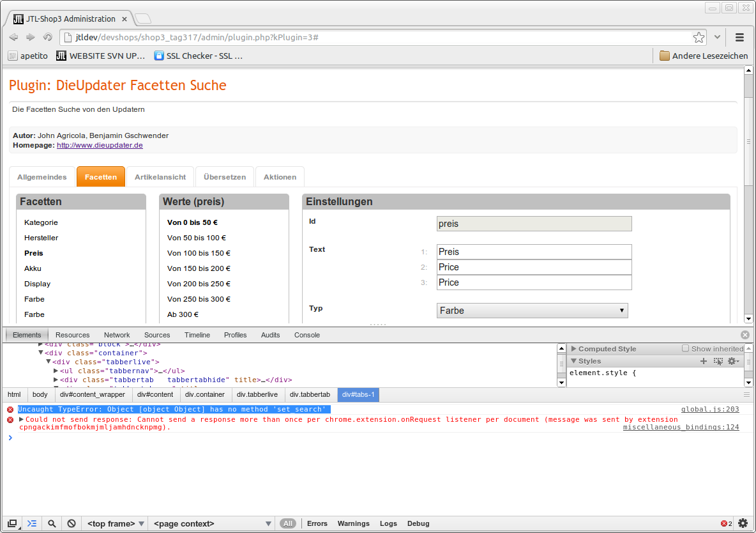756x533 pixels.
Task: Click the Id field containing preis
Action: 534,224
